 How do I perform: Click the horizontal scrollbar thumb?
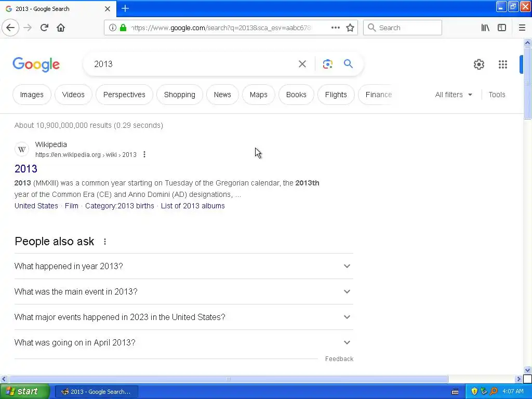click(x=229, y=379)
